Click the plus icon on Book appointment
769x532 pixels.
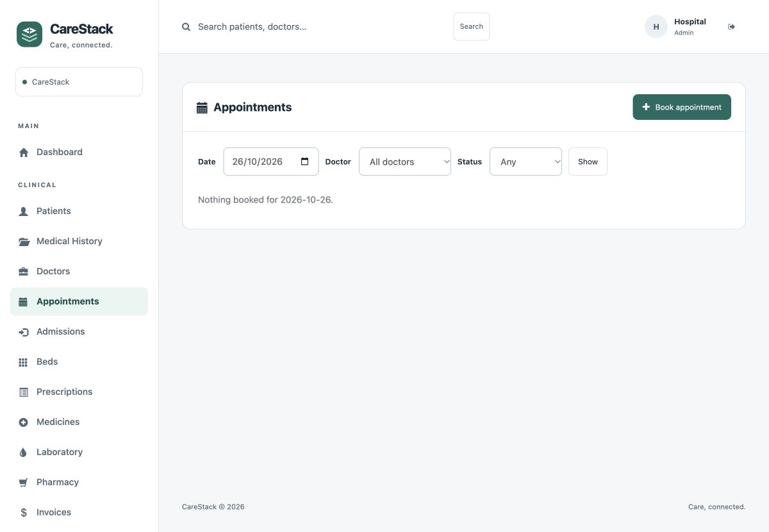click(x=646, y=107)
